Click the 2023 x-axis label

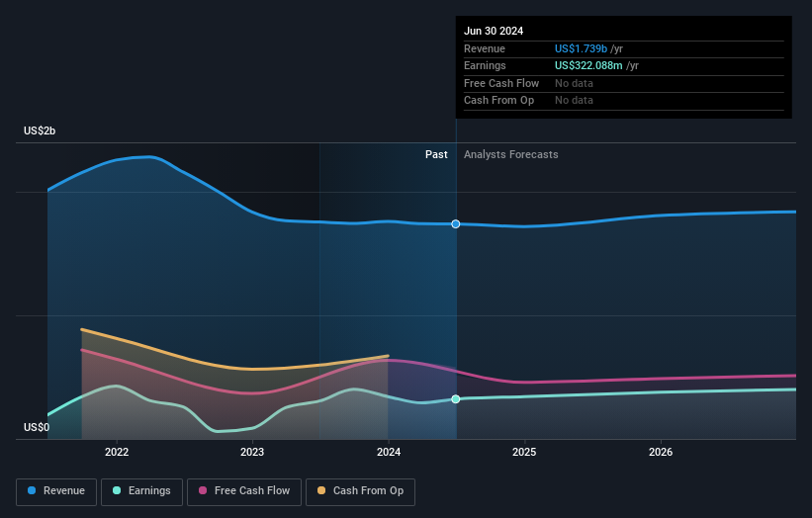click(x=252, y=453)
